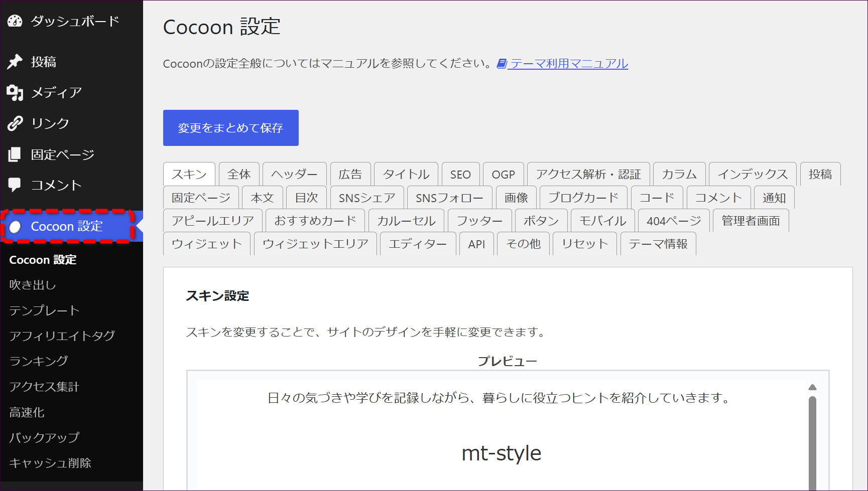The height and width of the screenshot is (491, 868).
Task: Click the preview pane vertical scrollbar
Action: [812, 443]
